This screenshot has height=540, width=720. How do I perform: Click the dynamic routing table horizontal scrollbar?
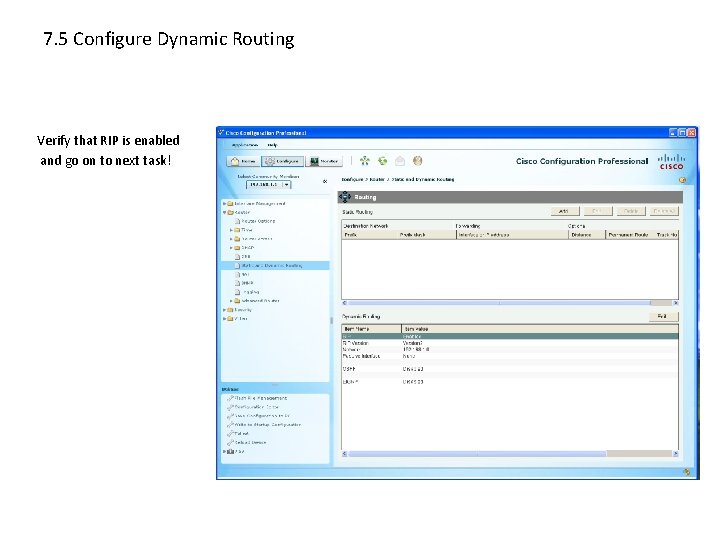(x=478, y=454)
